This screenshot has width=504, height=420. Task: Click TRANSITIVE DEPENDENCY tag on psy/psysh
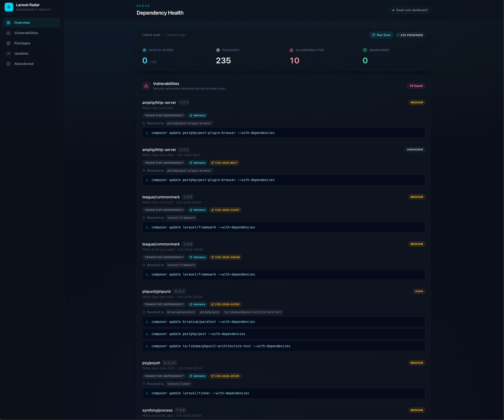tap(164, 376)
